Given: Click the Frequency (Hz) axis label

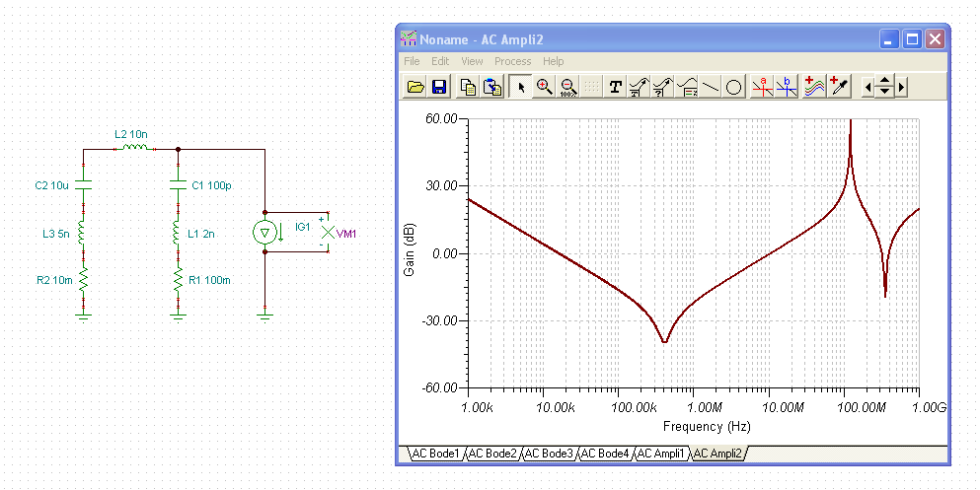Looking at the screenshot, I should point(707,426).
